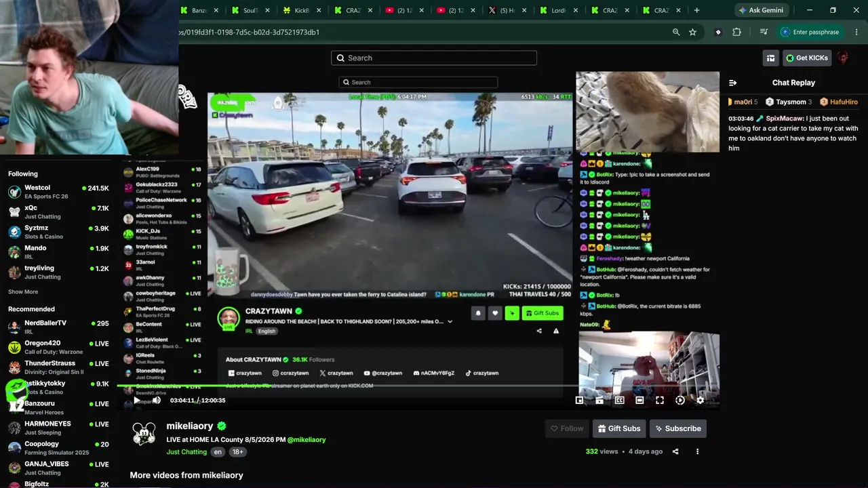Screen dimensions: 868x488
Task: Click the 03:03:46 chat timestamp
Action: coord(741,119)
